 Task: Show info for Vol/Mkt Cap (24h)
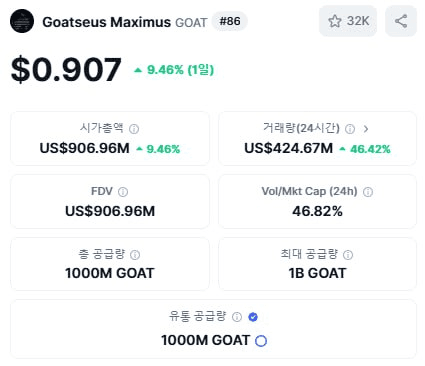pyautogui.click(x=368, y=192)
